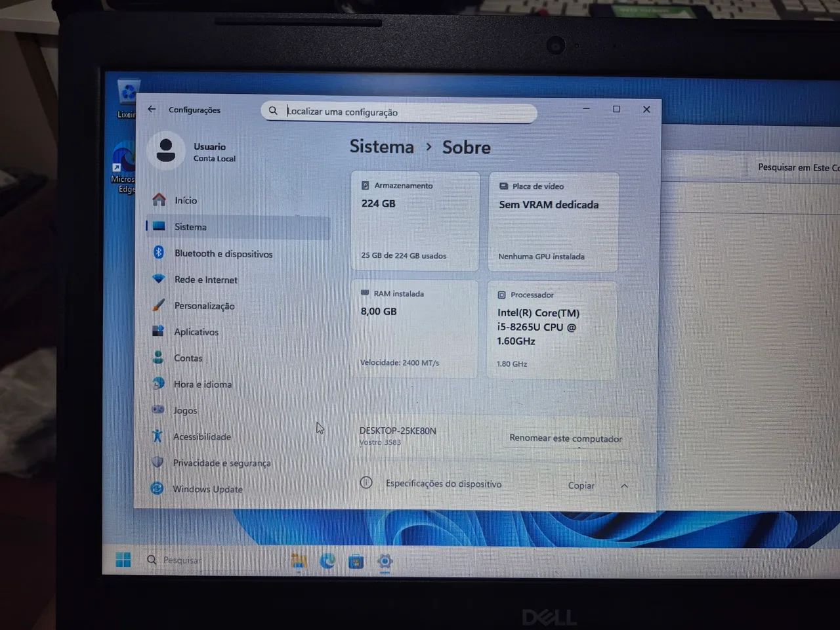Click the Settings gear icon on taskbar
Viewport: 840px width, 630px height.
385,562
